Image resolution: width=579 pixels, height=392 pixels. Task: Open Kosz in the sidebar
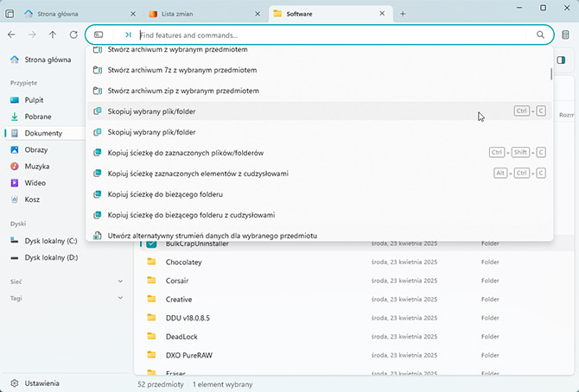[x=45, y=199]
